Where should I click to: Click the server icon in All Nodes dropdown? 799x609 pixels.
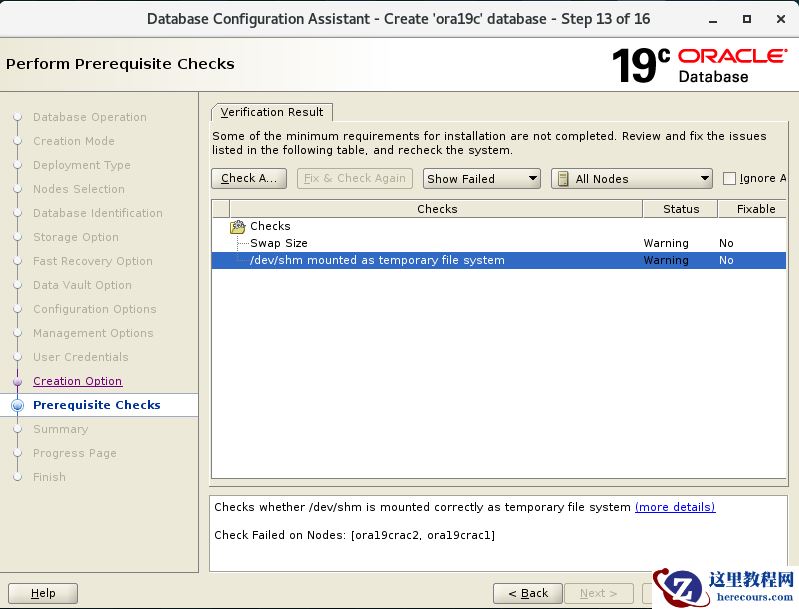(563, 179)
